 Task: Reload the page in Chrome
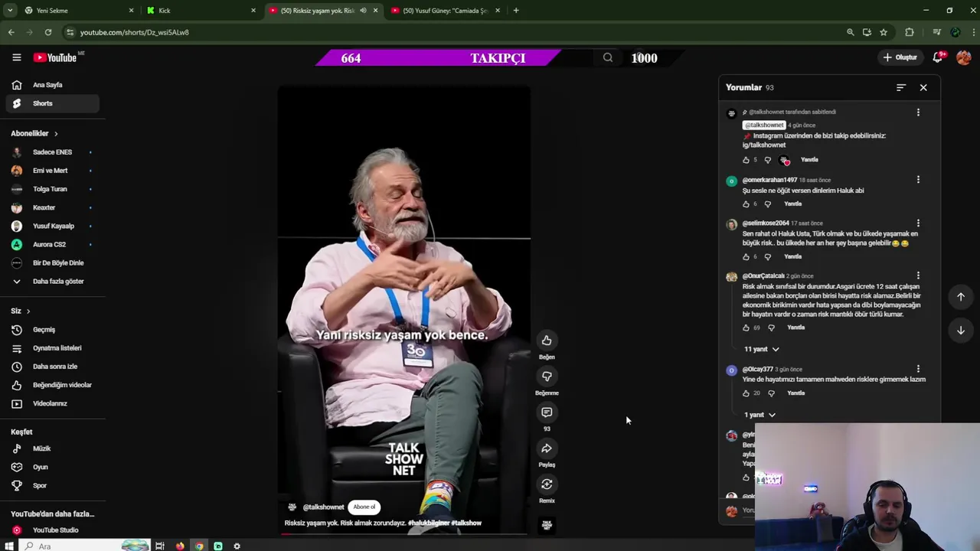tap(48, 32)
